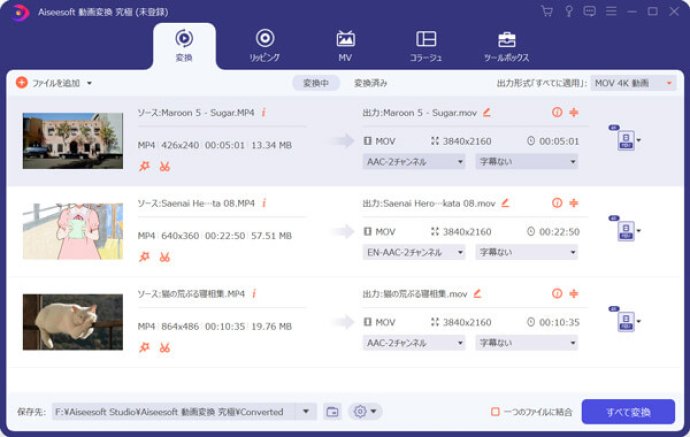Select the 変換中 filter tab

[316, 83]
